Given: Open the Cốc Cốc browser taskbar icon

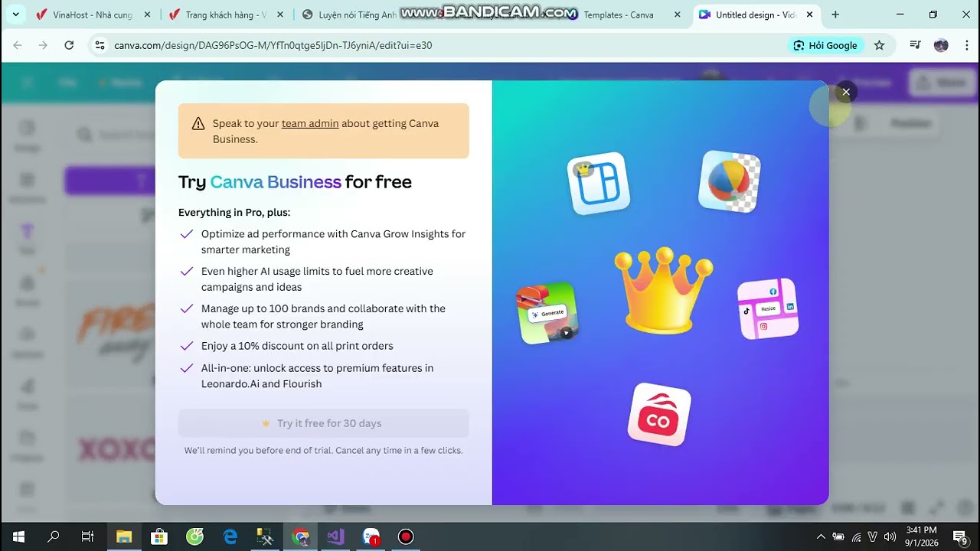Looking at the screenshot, I should coord(194,536).
